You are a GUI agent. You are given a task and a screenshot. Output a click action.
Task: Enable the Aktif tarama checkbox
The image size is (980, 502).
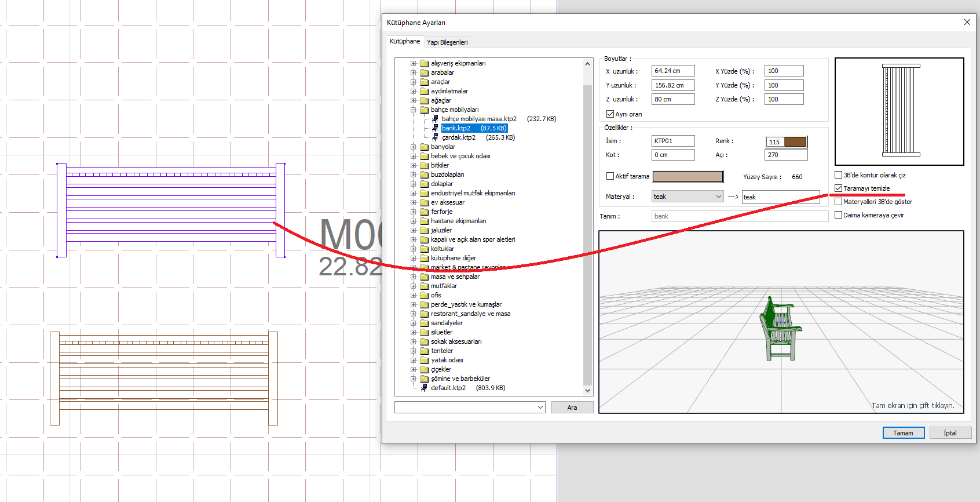tap(610, 176)
